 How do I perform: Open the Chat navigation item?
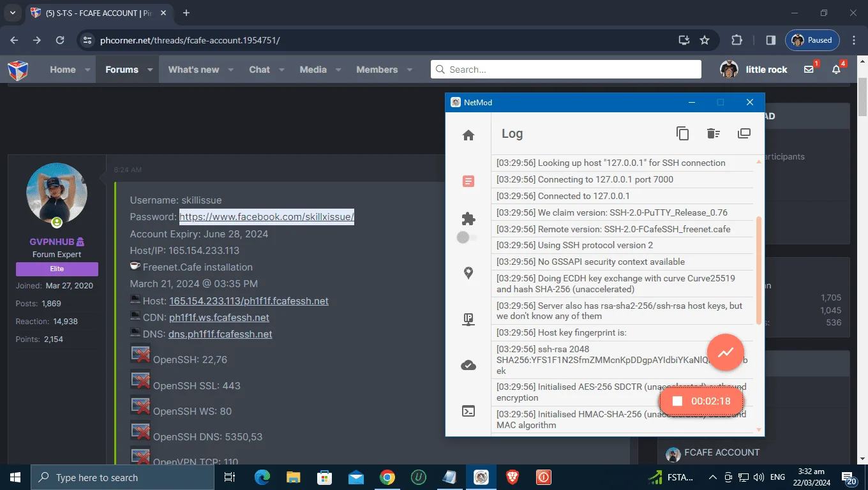259,70
